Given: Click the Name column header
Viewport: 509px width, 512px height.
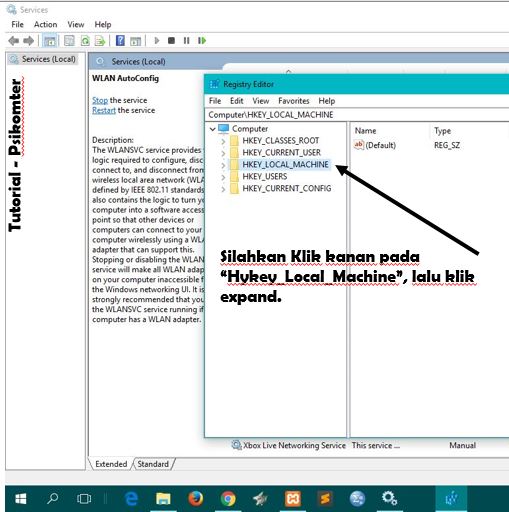Looking at the screenshot, I should click(x=366, y=131).
